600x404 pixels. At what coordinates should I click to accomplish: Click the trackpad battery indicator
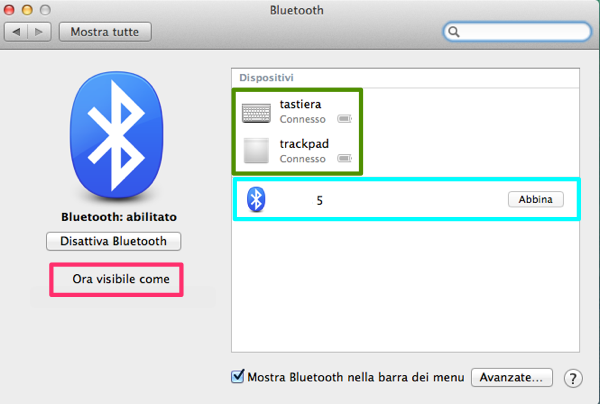click(344, 158)
